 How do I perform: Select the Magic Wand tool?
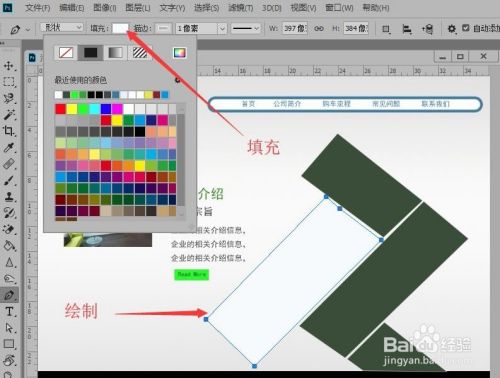pyautogui.click(x=9, y=114)
